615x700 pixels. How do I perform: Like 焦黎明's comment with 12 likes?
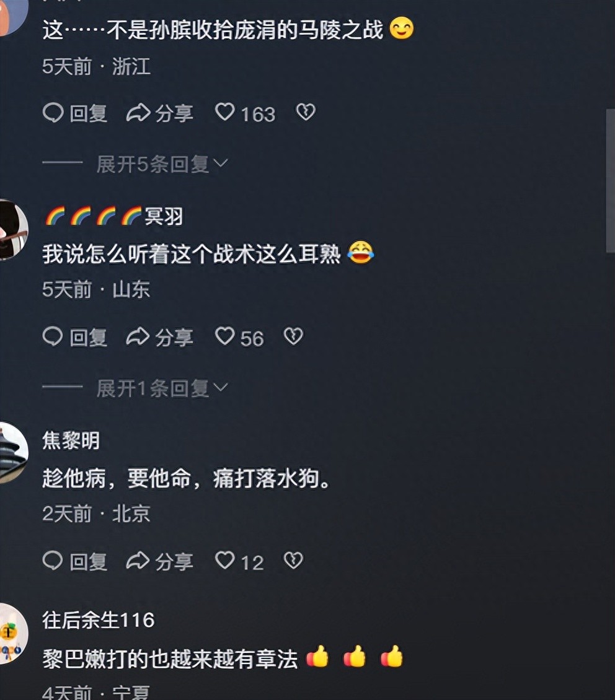239,561
